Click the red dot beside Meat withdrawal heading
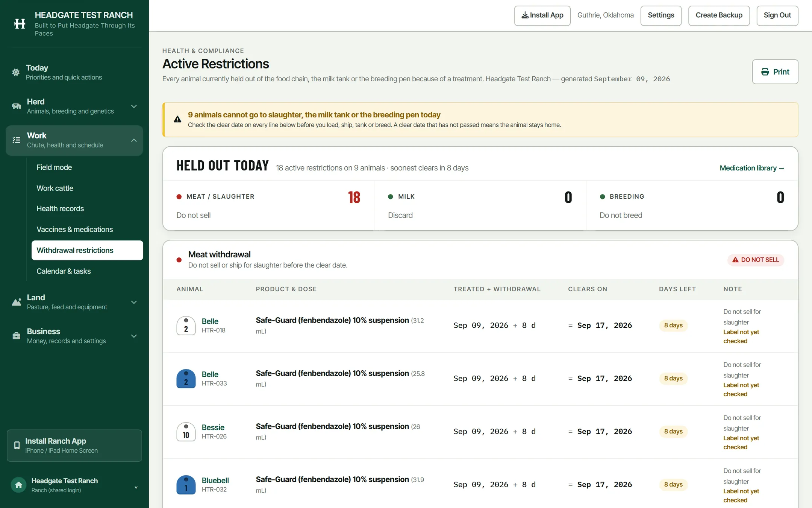The image size is (812, 508). (x=179, y=260)
